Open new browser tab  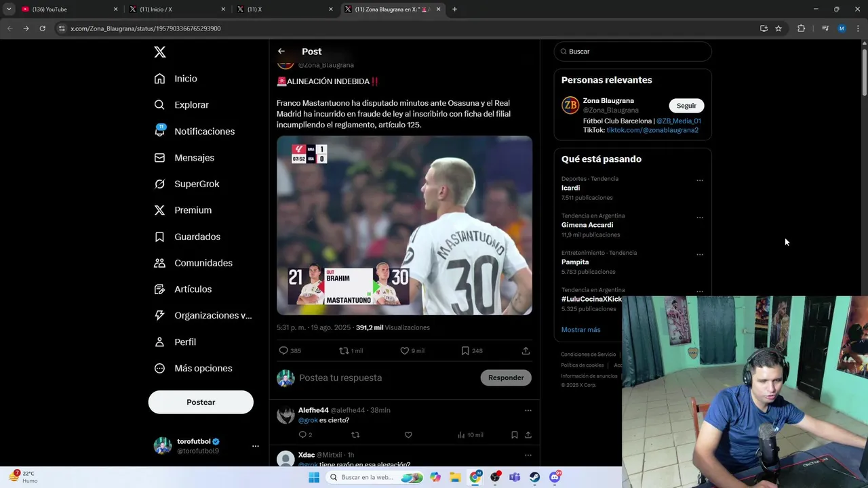point(454,9)
